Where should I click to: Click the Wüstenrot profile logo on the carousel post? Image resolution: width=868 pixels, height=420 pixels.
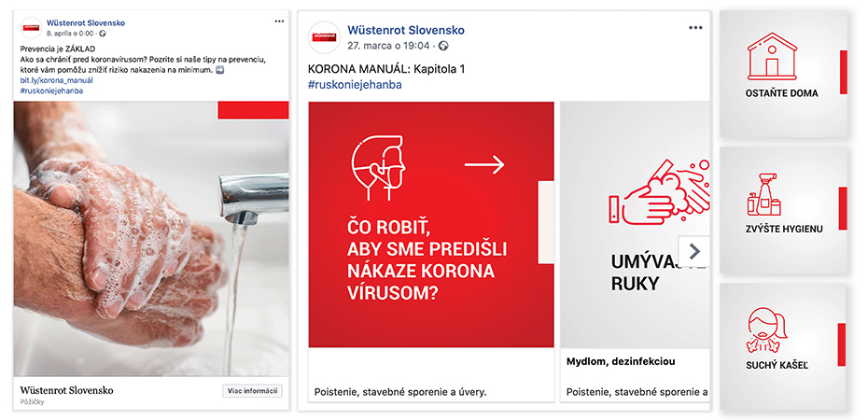tap(325, 37)
